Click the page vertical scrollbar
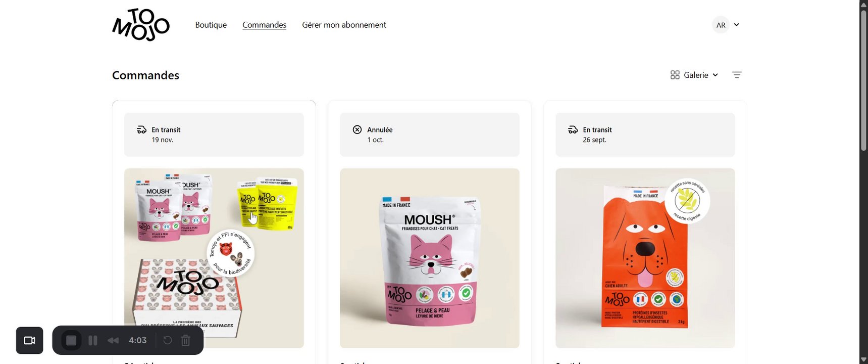The height and width of the screenshot is (364, 868). (863, 81)
